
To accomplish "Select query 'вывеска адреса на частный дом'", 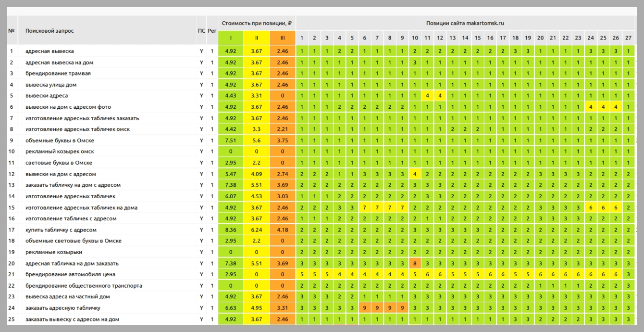I will (68, 297).
